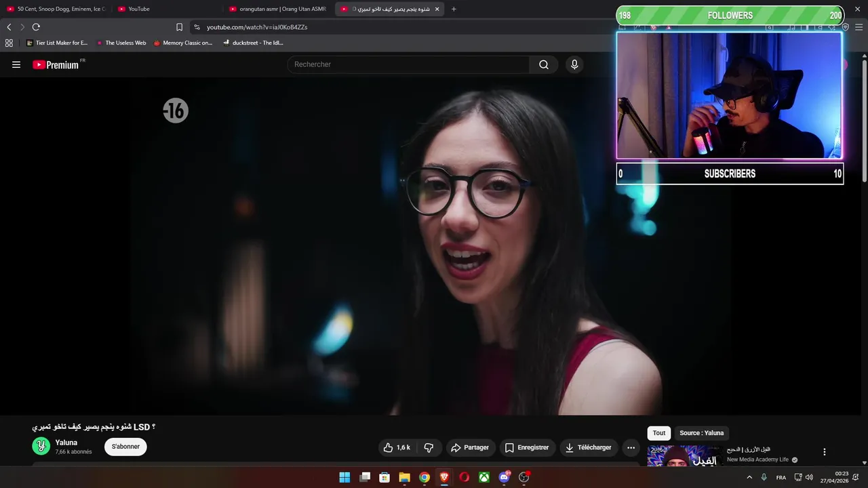Screen dimensions: 868x488
Task: Click the tray microphone icon
Action: 764,477
